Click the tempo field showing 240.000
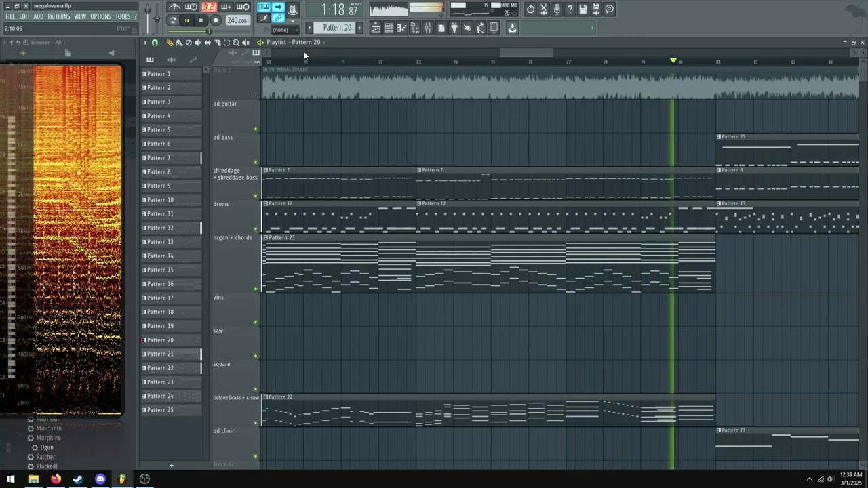The height and width of the screenshot is (488, 868). coord(238,20)
